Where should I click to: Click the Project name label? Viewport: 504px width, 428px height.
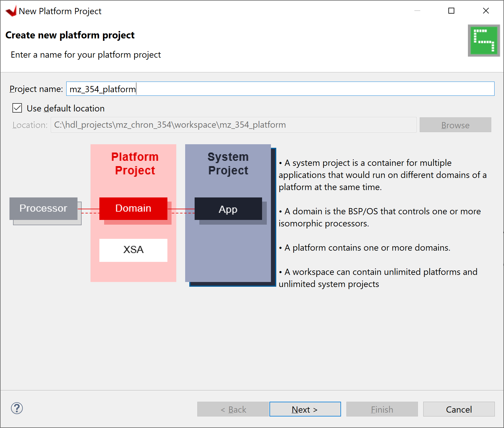click(x=35, y=89)
